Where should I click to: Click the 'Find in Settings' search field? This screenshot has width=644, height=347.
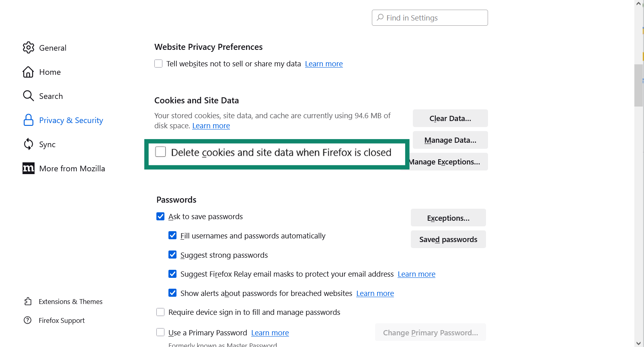(x=429, y=18)
